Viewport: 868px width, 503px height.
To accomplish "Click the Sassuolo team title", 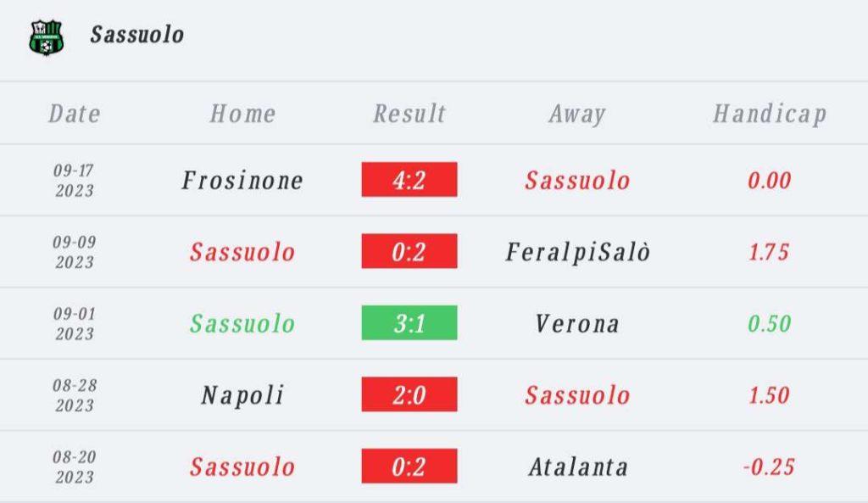I will (137, 35).
